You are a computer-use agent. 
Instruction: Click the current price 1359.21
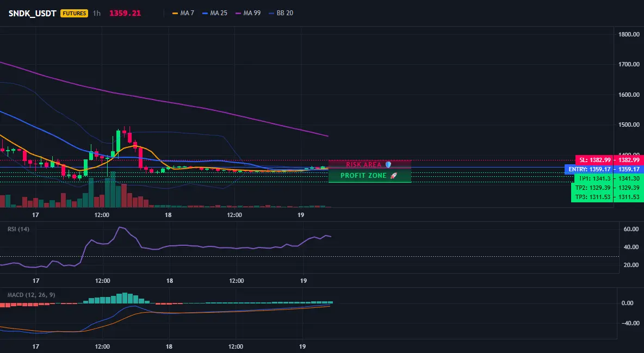[x=125, y=13]
